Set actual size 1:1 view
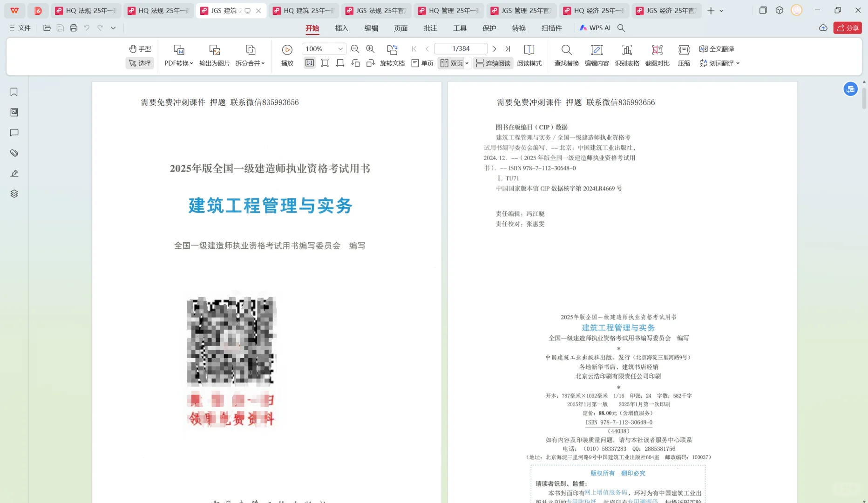The width and height of the screenshot is (868, 503). tap(310, 63)
